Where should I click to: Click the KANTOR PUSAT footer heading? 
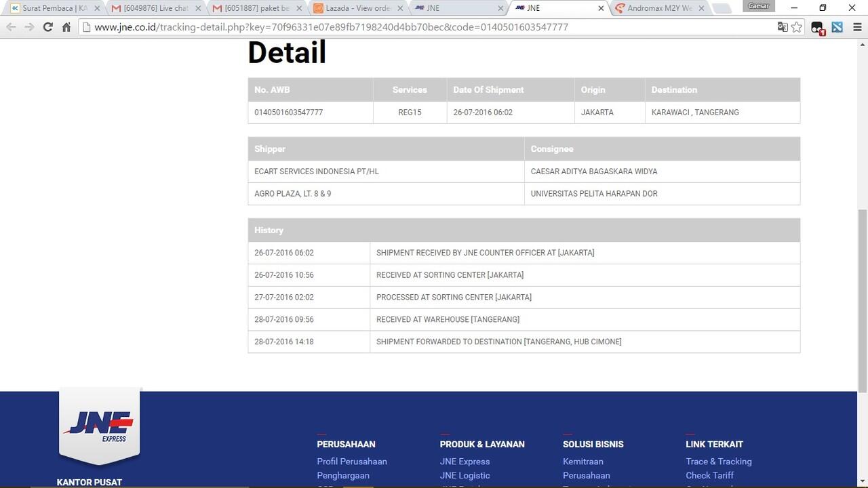click(90, 483)
